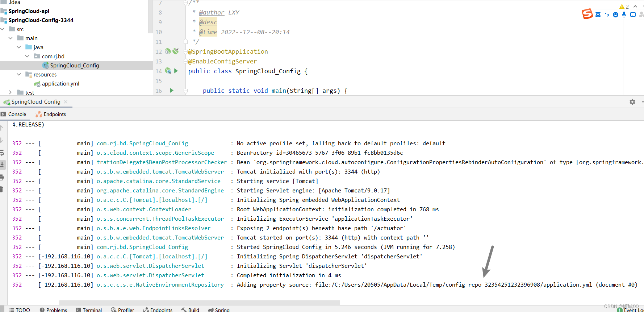Click the run arrow beside main method
Viewport: 644px width, 312px height.
click(x=172, y=91)
